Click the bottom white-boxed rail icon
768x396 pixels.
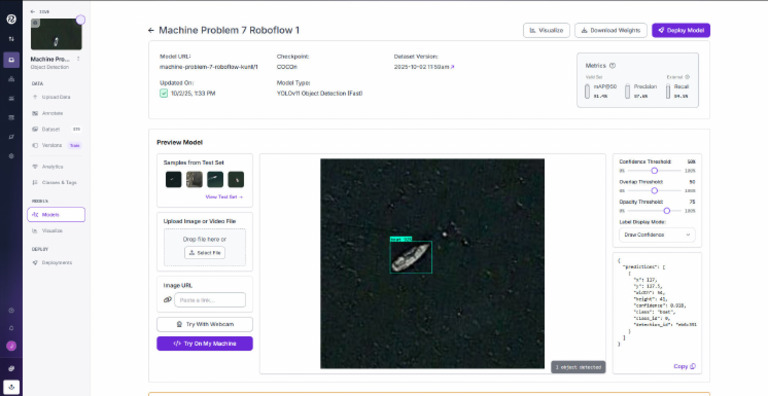[11, 386]
